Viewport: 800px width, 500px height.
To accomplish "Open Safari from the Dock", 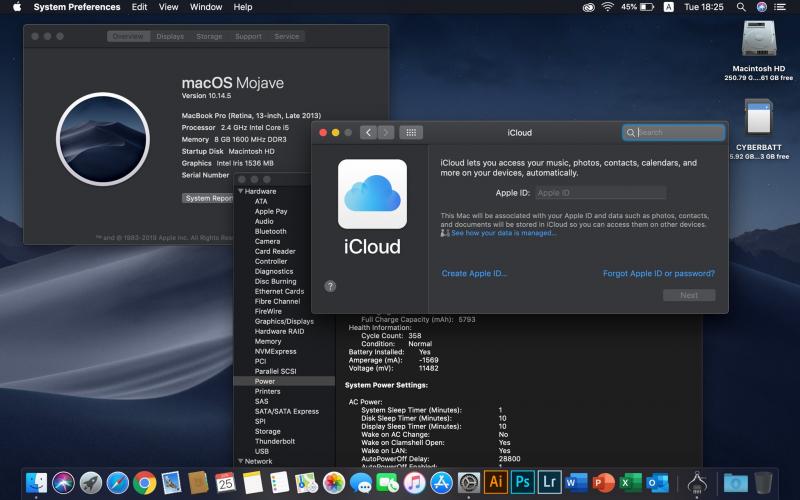I will (117, 482).
